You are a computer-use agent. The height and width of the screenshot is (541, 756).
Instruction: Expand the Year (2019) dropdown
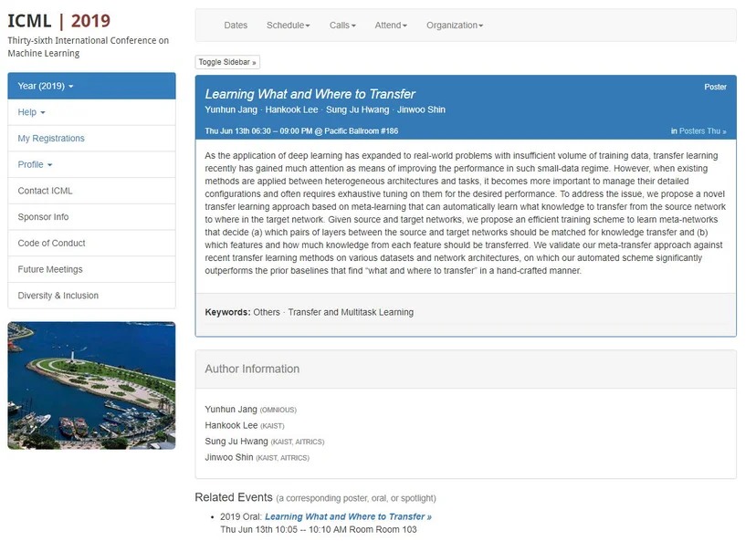point(91,86)
